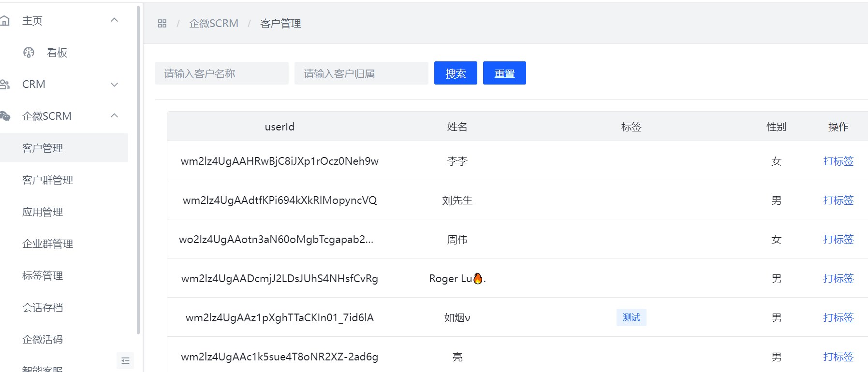This screenshot has height=372, width=868.
Task: Click the userId column header
Action: [x=280, y=127]
